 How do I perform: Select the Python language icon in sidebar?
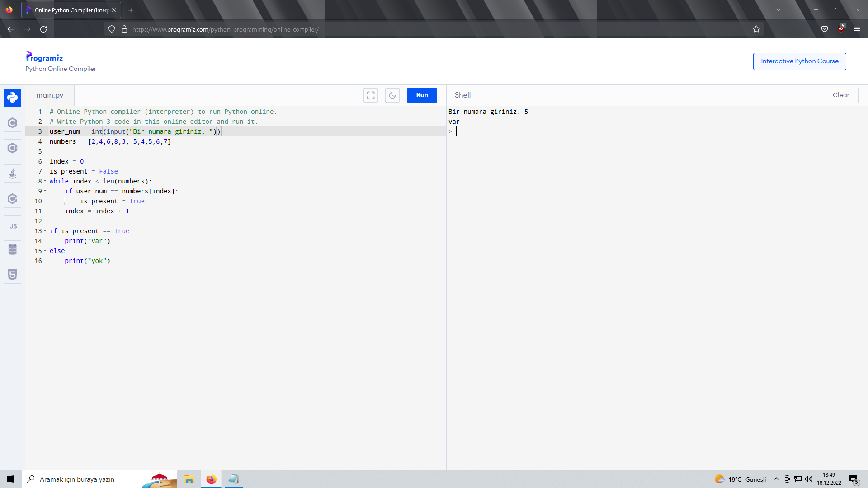pyautogui.click(x=12, y=98)
